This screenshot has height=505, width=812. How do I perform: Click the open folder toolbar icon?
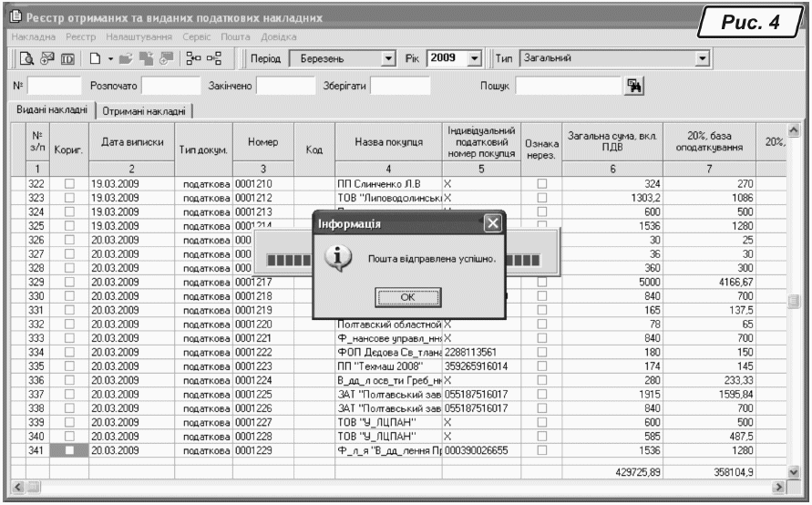(125, 60)
